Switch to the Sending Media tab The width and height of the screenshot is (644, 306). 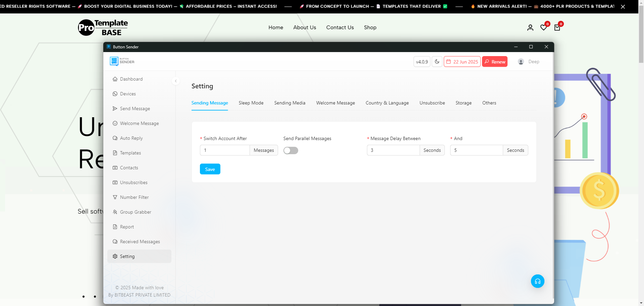coord(290,103)
